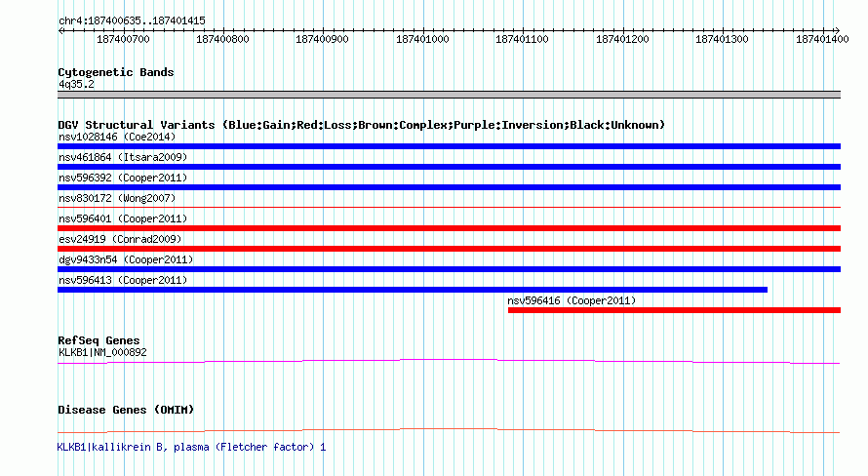868x476 pixels.
Task: Click ruler position 187400800
Action: [222, 39]
